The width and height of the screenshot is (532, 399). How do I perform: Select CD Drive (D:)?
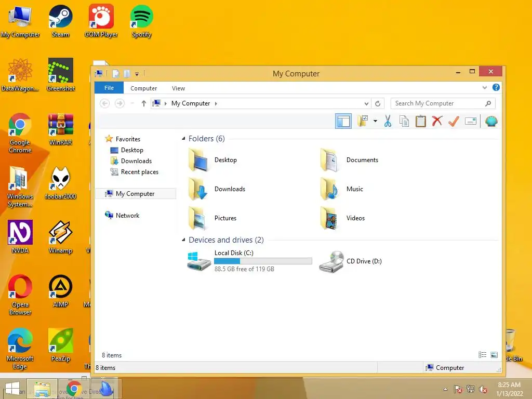coord(351,261)
